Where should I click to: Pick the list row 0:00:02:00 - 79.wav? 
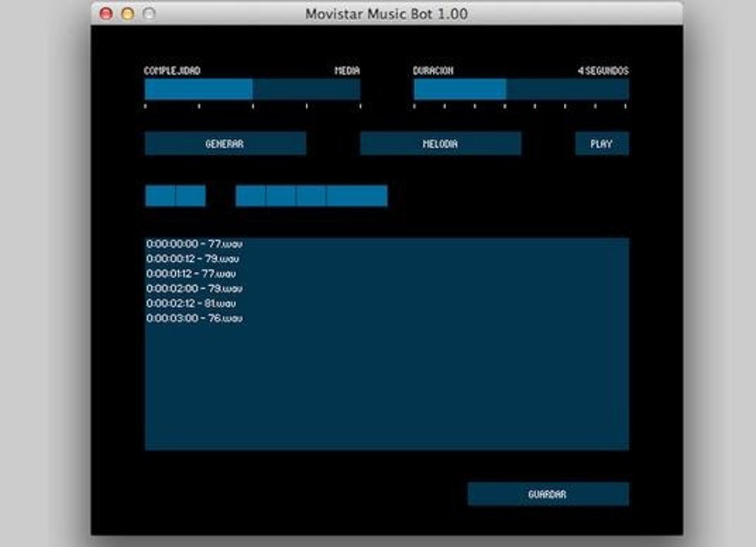pyautogui.click(x=194, y=289)
